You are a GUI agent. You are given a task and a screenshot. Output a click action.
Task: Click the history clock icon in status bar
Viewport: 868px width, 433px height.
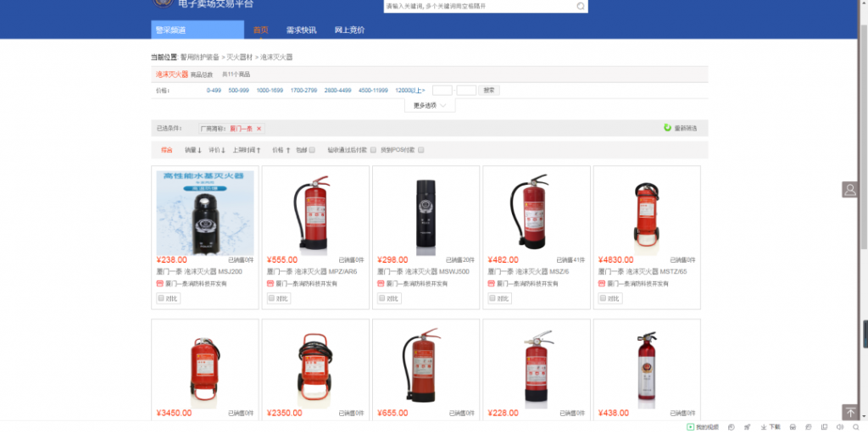coord(732,427)
